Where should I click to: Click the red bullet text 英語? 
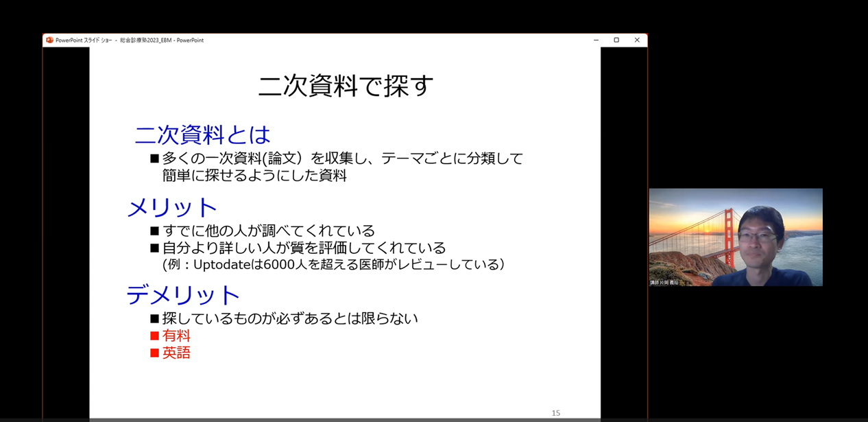(x=176, y=353)
